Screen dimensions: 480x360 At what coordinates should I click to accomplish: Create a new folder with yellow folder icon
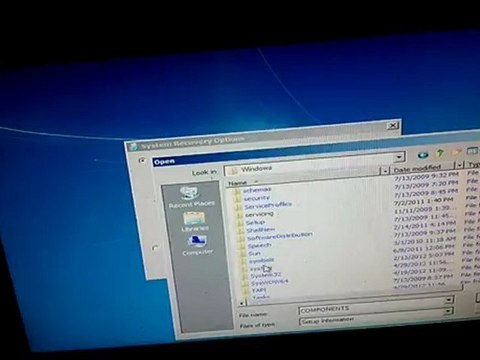456,152
